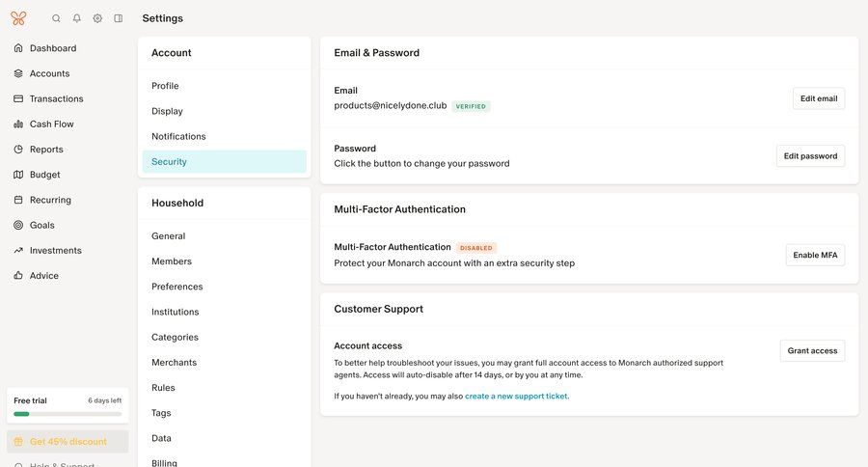The height and width of the screenshot is (467, 868).
Task: Click the products@nicelydone.club email text
Action: [391, 105]
